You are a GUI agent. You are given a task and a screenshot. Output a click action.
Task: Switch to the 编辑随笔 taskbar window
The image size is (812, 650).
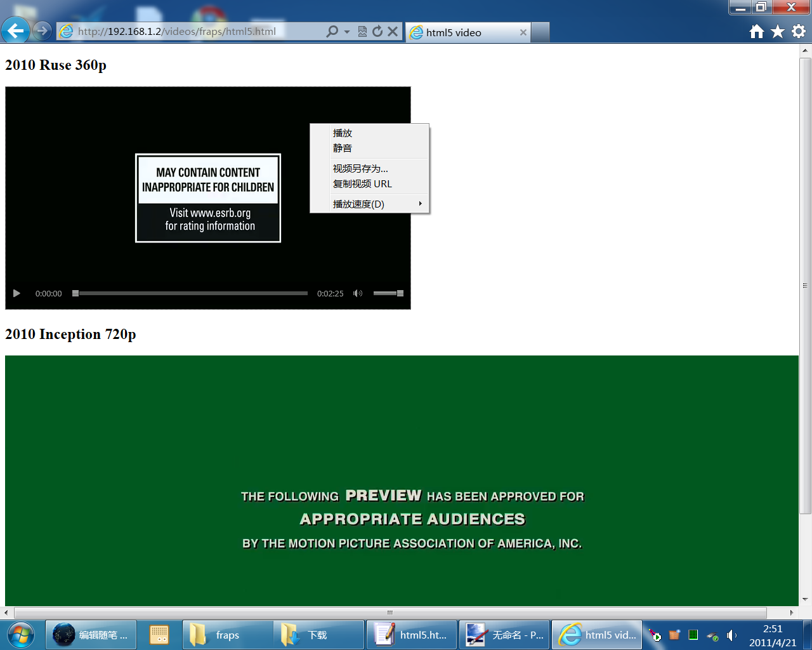tap(91, 635)
